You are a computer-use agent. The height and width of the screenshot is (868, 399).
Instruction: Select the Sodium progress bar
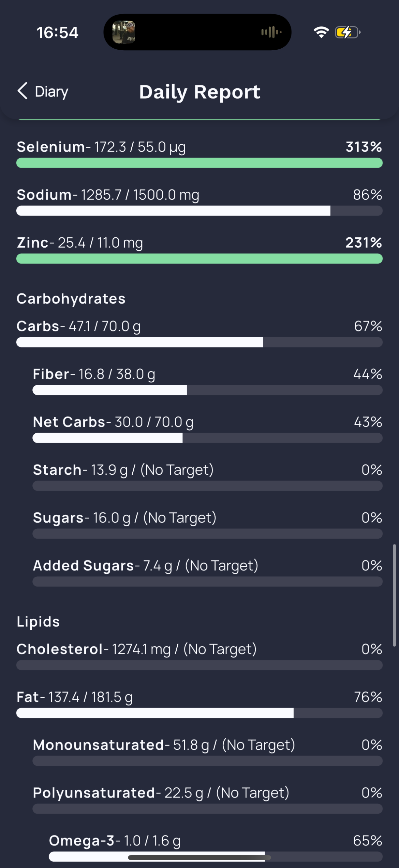click(x=199, y=211)
